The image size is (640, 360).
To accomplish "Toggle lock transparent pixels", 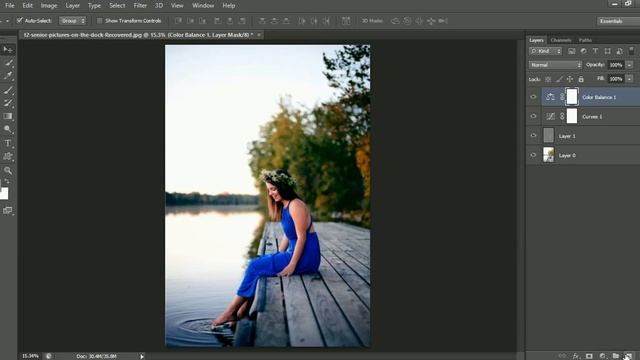I will (548, 79).
